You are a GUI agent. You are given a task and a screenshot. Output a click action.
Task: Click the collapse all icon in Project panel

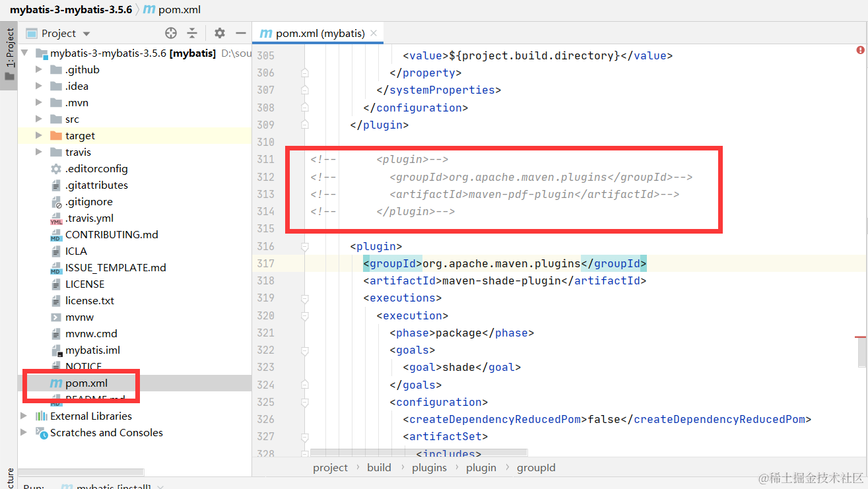[192, 33]
